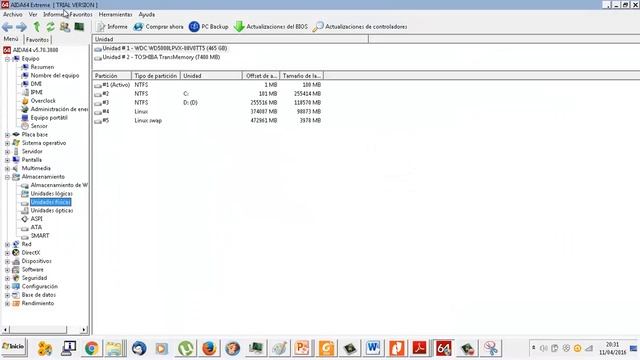The width and height of the screenshot is (640, 360).
Task: Select the SMART tree item
Action: pos(40,236)
